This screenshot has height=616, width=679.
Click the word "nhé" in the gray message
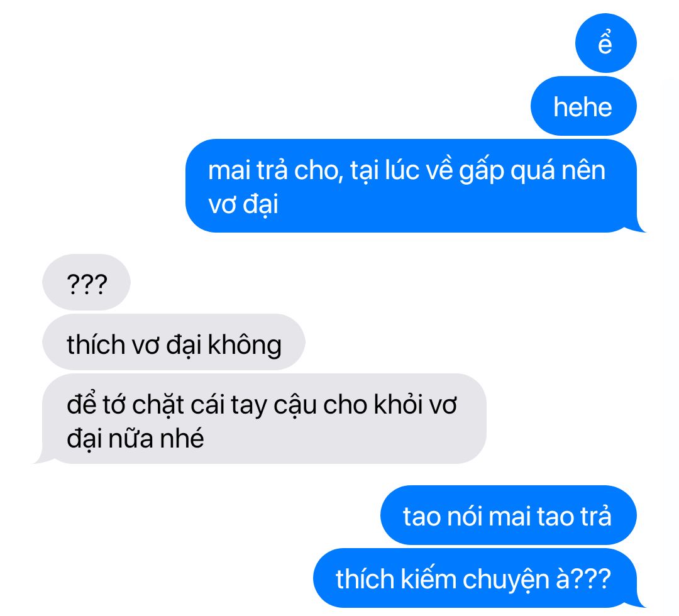[182, 438]
